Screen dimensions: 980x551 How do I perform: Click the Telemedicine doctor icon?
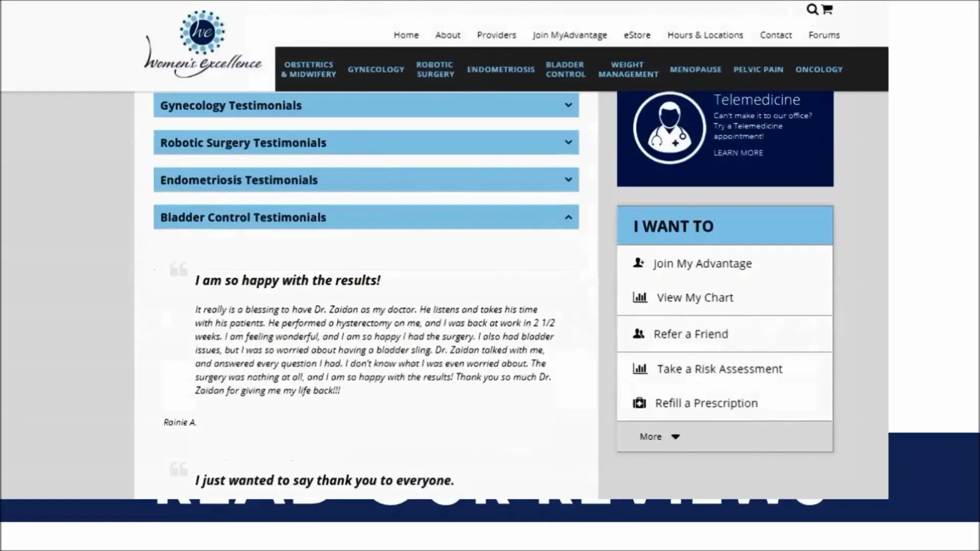pyautogui.click(x=669, y=128)
